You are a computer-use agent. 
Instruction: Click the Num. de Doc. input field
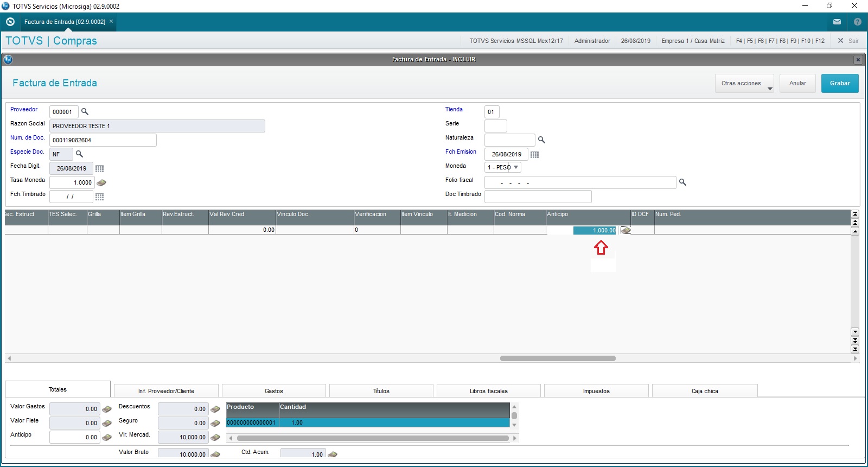pos(103,140)
